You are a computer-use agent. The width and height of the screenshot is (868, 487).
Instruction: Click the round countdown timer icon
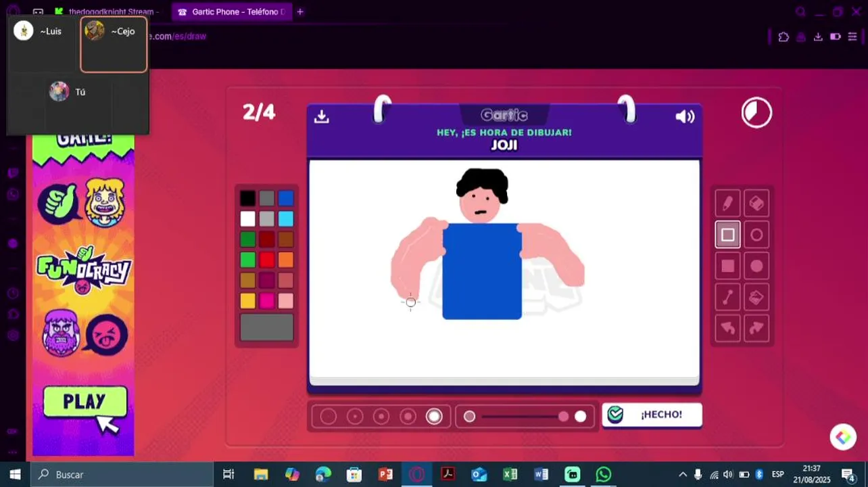click(756, 112)
